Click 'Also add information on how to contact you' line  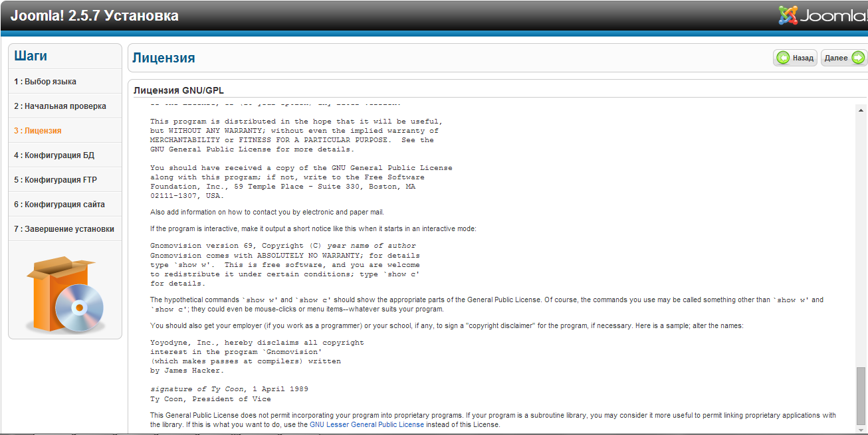click(x=267, y=213)
